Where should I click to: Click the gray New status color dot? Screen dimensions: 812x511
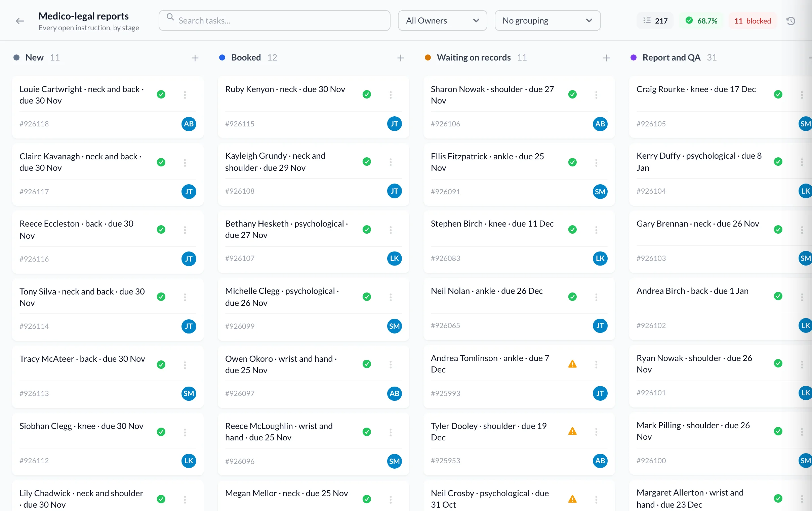tap(16, 58)
